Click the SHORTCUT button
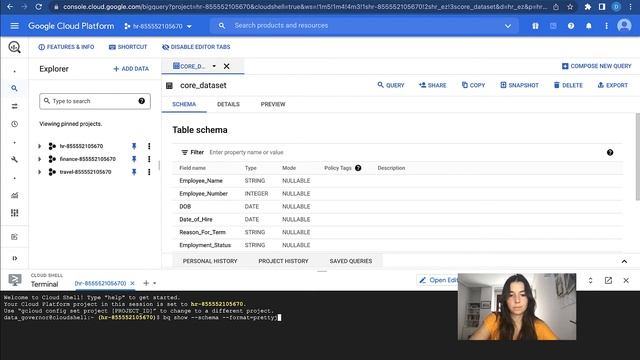The width and height of the screenshot is (640, 360). pos(128,47)
